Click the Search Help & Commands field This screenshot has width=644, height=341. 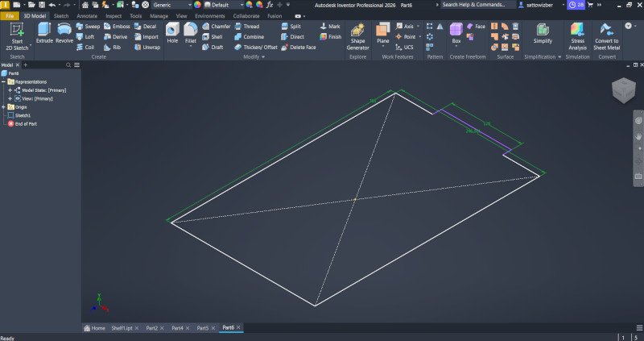(478, 5)
